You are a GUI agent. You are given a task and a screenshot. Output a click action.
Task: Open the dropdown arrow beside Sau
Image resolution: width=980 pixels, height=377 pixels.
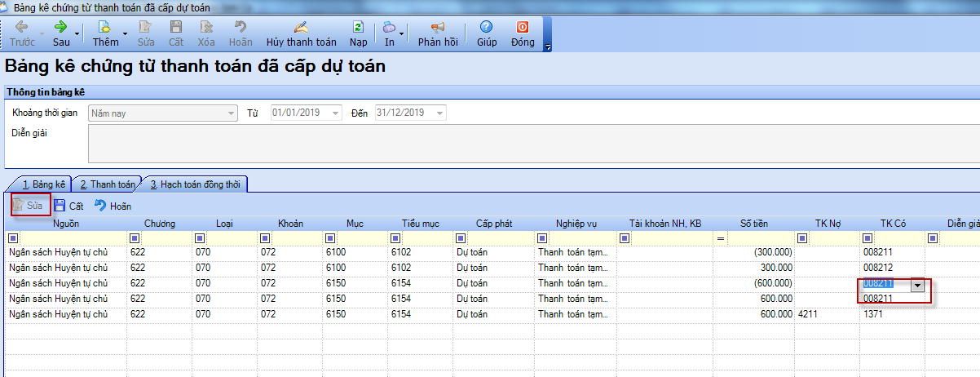(78, 34)
